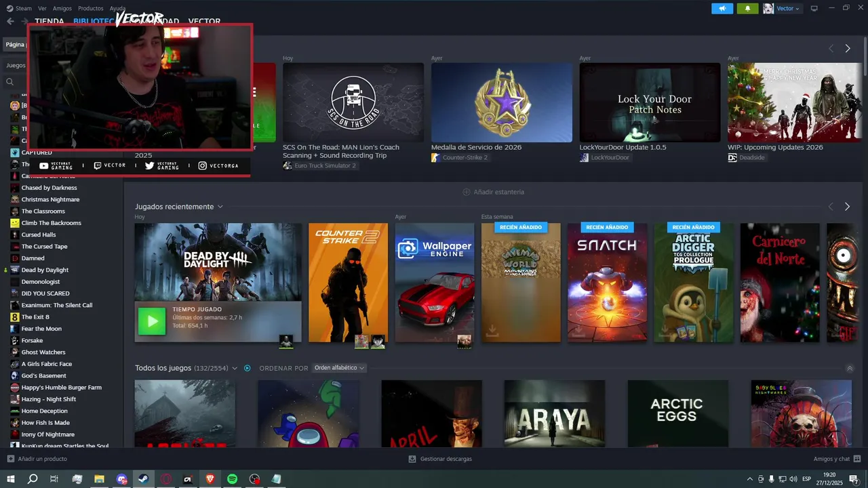Viewport: 868px width, 488px height.
Task: Open Carnicero del Norte cover
Action: [780, 283]
